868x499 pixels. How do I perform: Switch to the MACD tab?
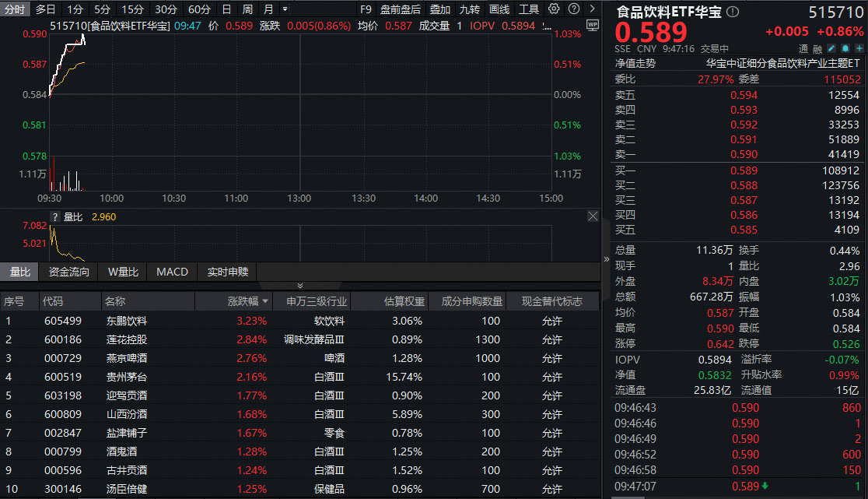point(172,272)
